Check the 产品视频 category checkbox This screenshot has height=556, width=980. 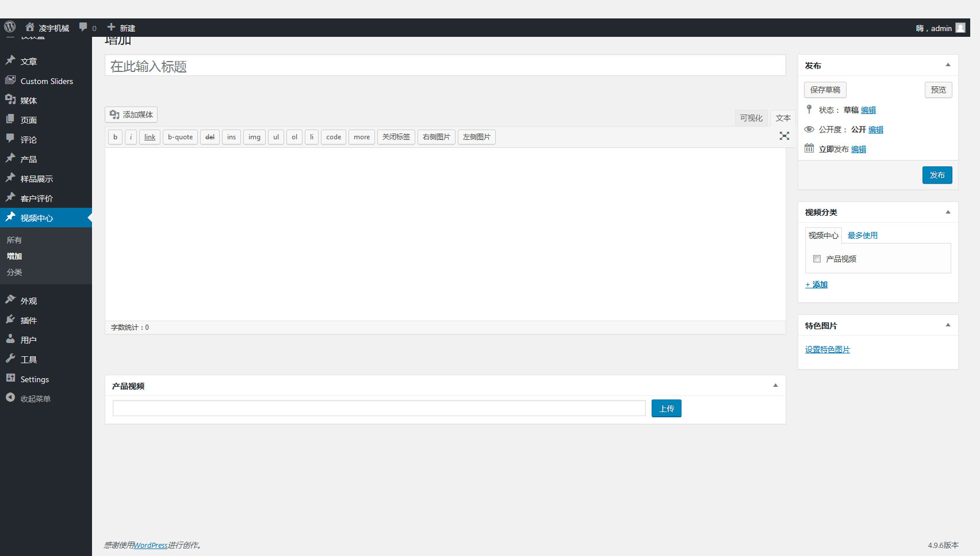point(817,259)
